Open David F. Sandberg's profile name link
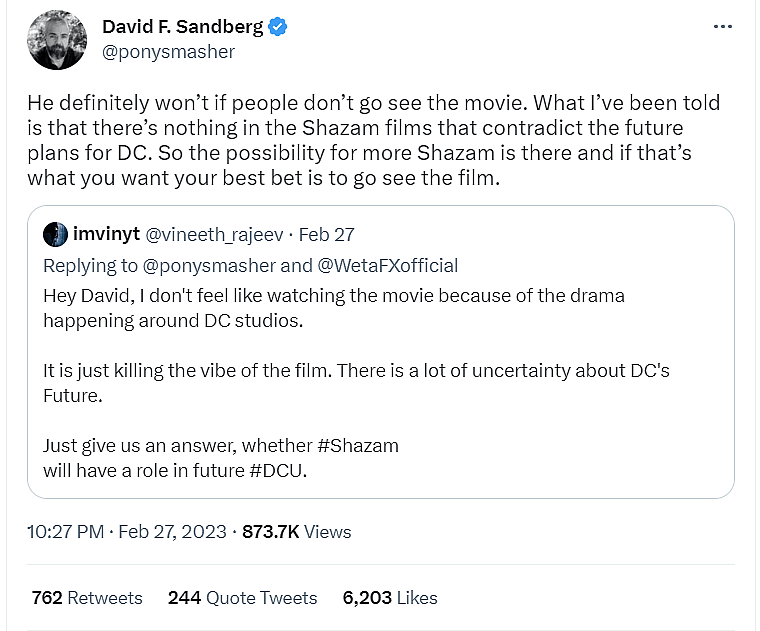 (x=184, y=27)
